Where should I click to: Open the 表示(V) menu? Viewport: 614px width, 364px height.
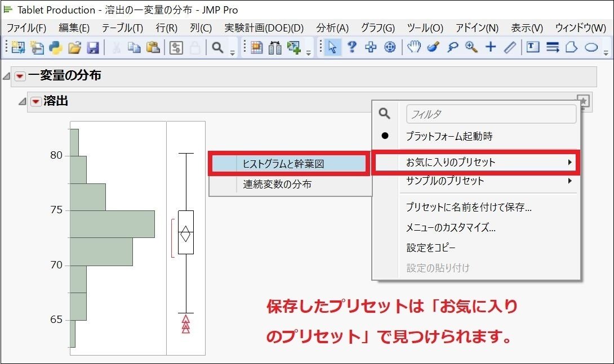(527, 28)
